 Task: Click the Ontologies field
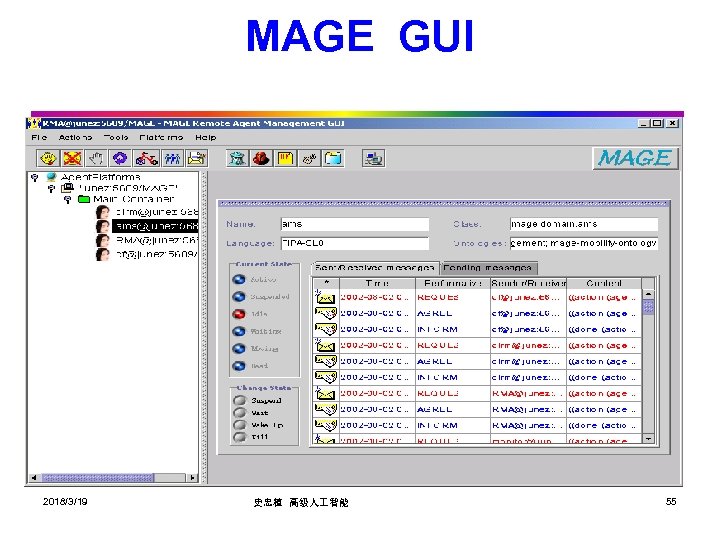[584, 243]
